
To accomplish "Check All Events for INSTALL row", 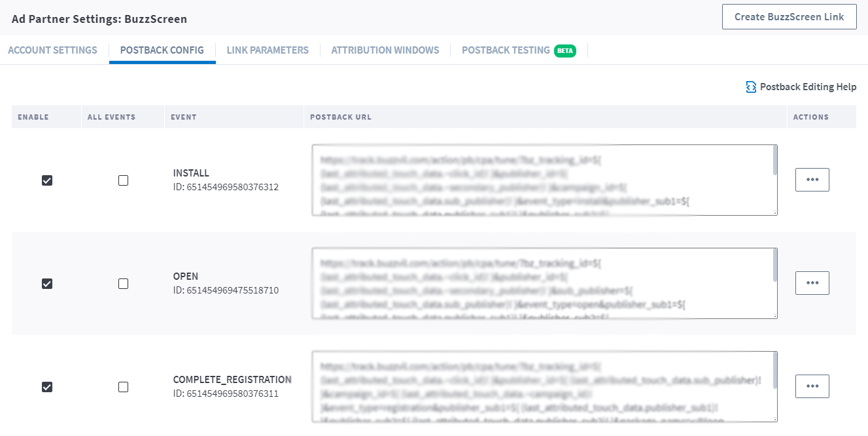I will click(123, 180).
